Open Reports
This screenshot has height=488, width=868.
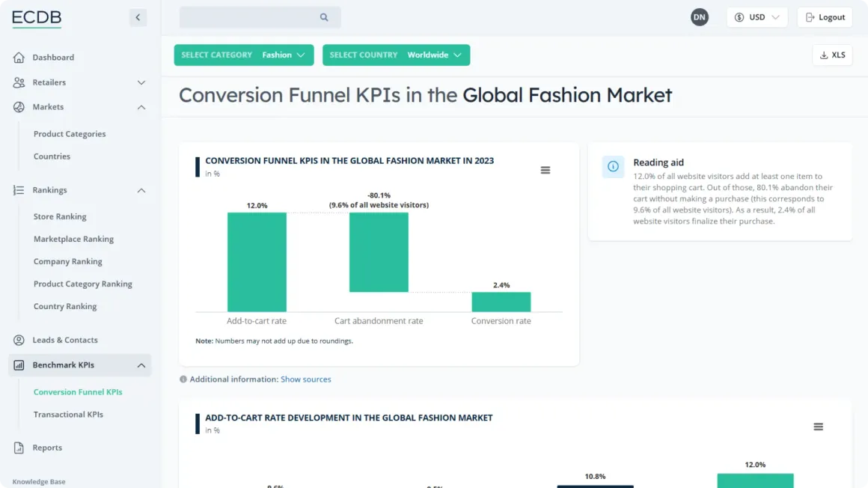pyautogui.click(x=47, y=448)
